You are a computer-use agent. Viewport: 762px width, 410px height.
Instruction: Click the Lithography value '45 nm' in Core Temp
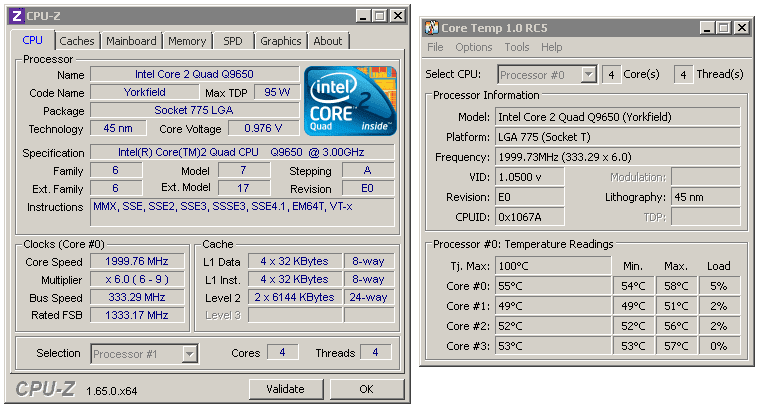pos(706,197)
